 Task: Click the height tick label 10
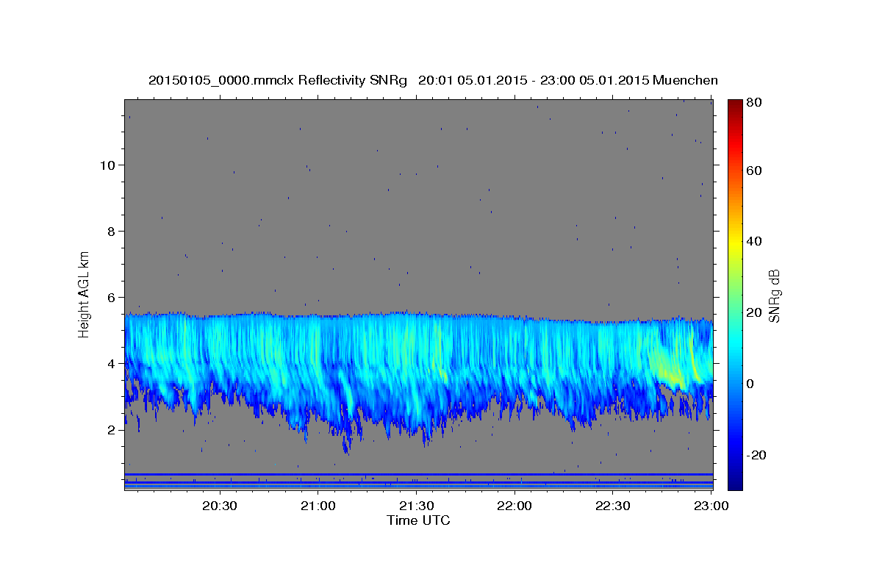[108, 165]
